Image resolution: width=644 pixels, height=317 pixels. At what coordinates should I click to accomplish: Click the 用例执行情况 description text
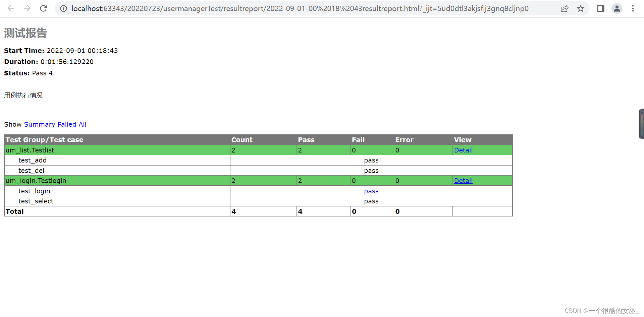pos(23,96)
